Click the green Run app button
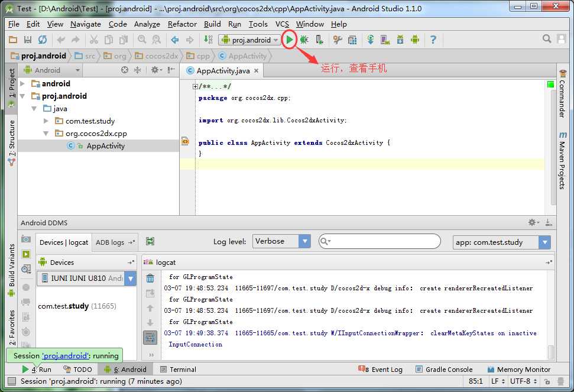 (290, 40)
